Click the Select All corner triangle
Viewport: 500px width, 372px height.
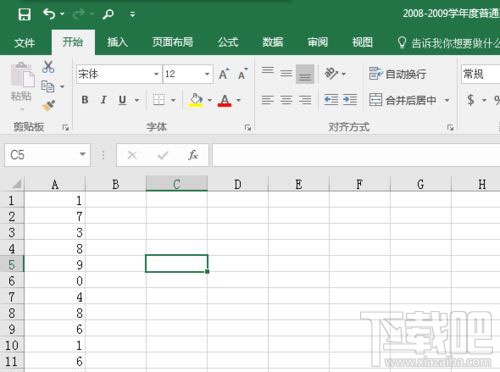tap(16, 184)
